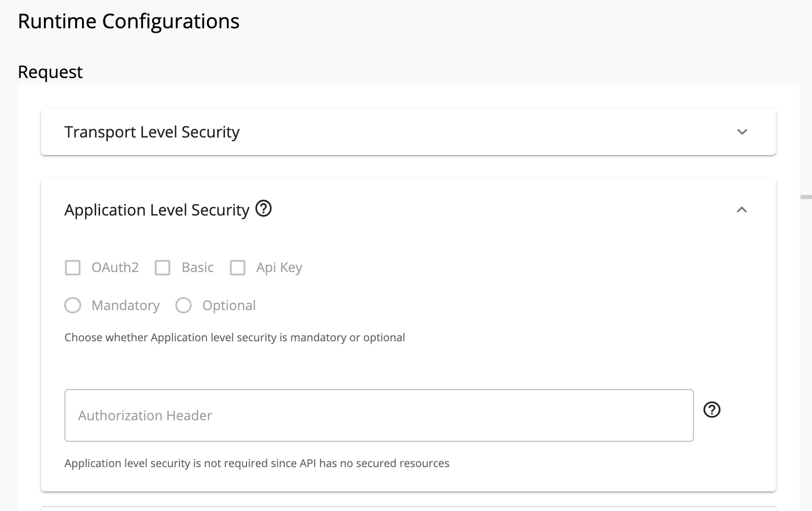
Task: Select the Api Key checkbox
Action: (x=238, y=267)
